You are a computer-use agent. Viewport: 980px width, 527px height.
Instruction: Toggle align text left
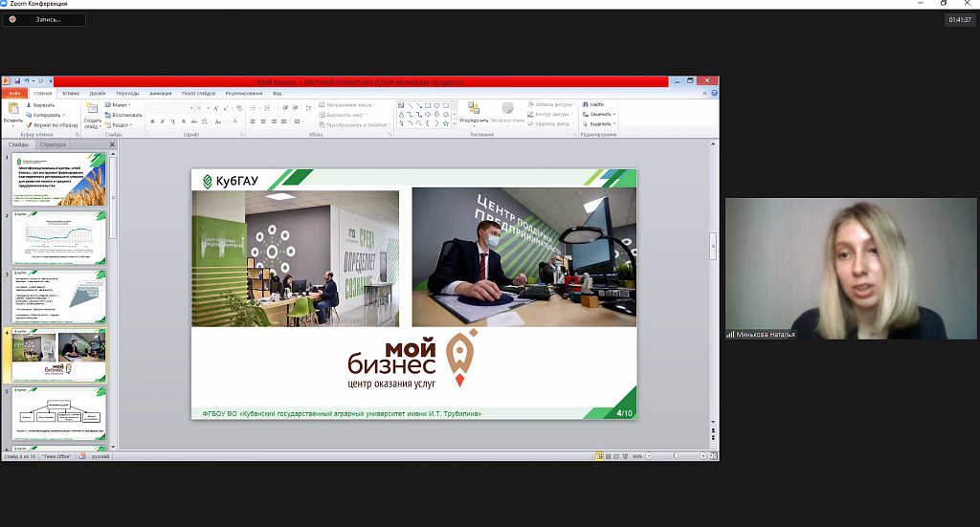coord(253,121)
